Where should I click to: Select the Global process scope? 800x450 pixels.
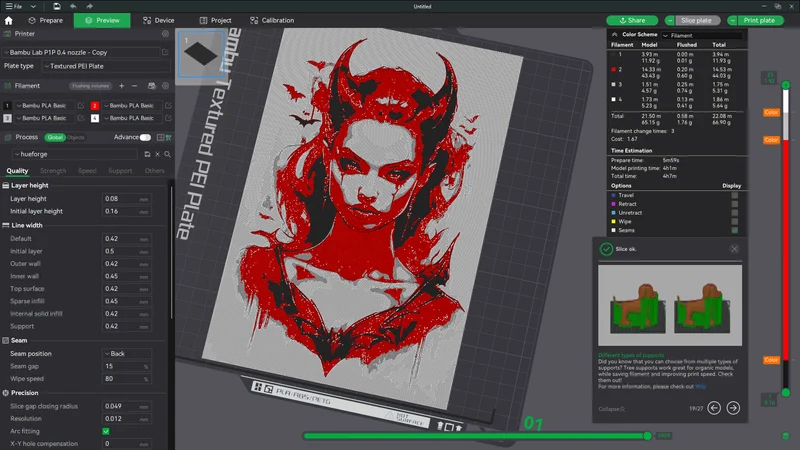click(x=55, y=137)
